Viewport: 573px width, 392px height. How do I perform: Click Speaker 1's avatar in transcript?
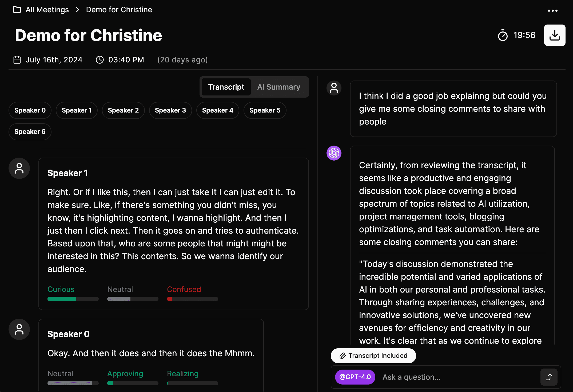tap(19, 168)
